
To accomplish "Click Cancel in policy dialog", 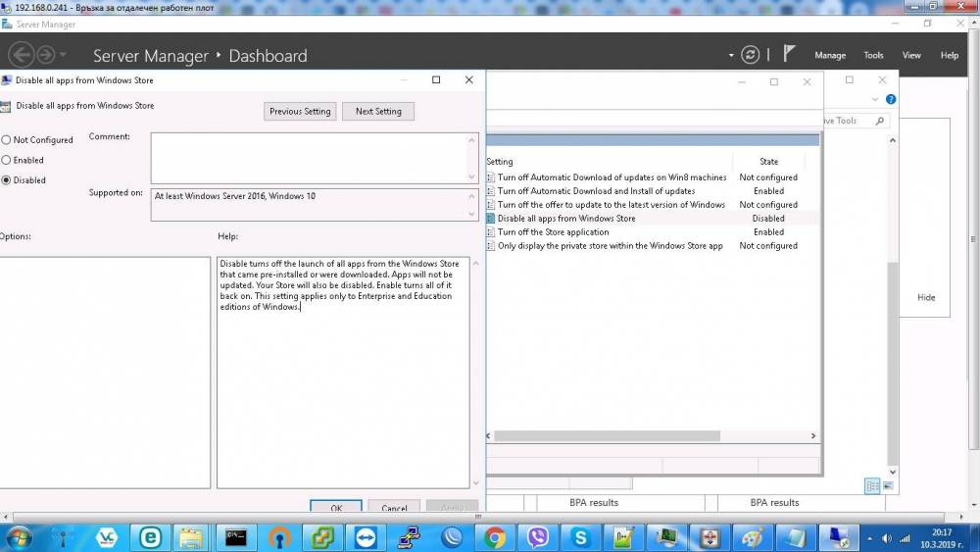I will 394,507.
